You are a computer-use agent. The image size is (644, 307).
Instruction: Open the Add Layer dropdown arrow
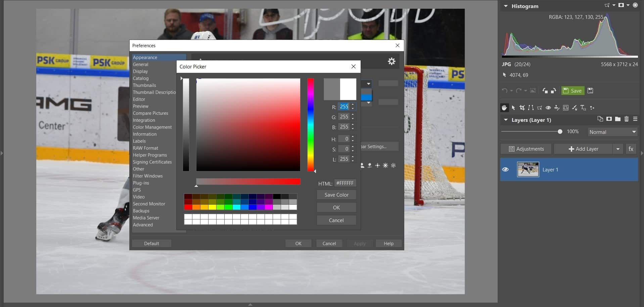618,149
